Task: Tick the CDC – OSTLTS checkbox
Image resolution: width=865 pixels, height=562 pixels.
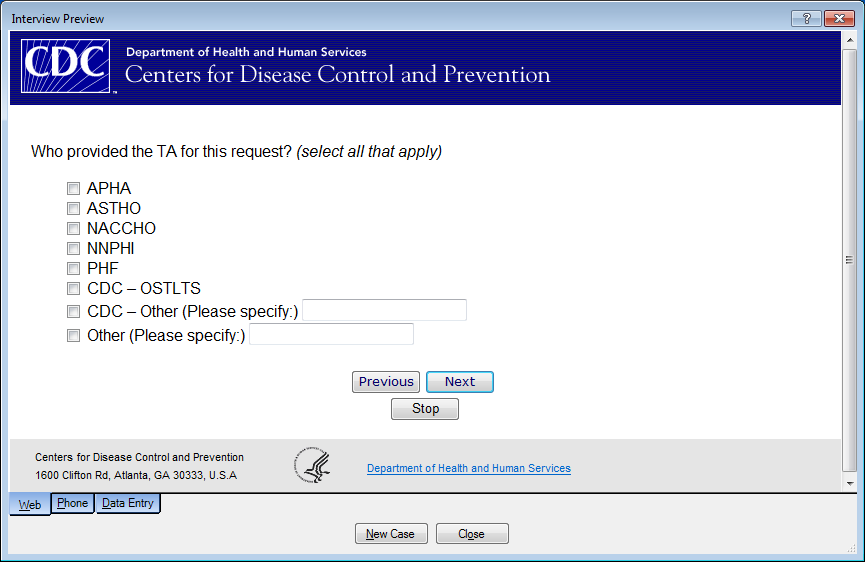Action: [x=73, y=288]
